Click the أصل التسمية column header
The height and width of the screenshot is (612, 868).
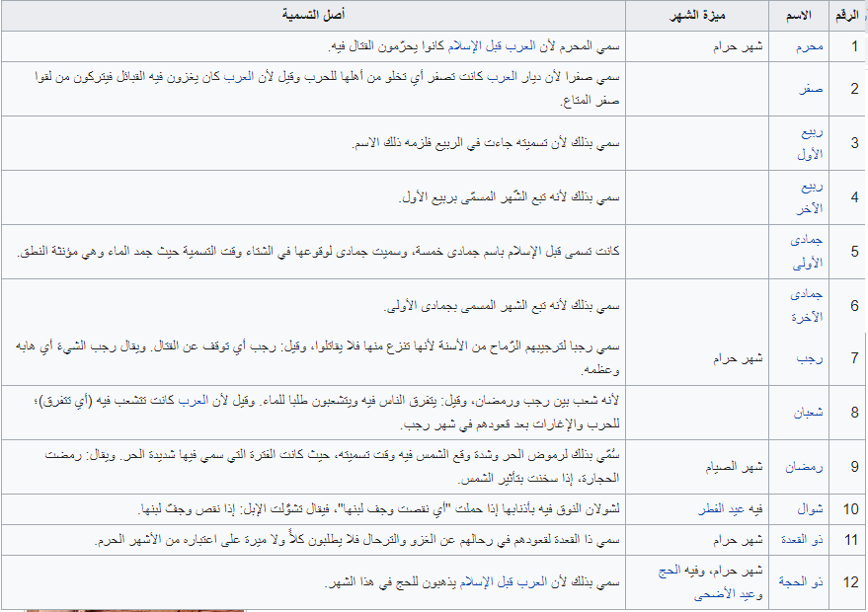[313, 16]
